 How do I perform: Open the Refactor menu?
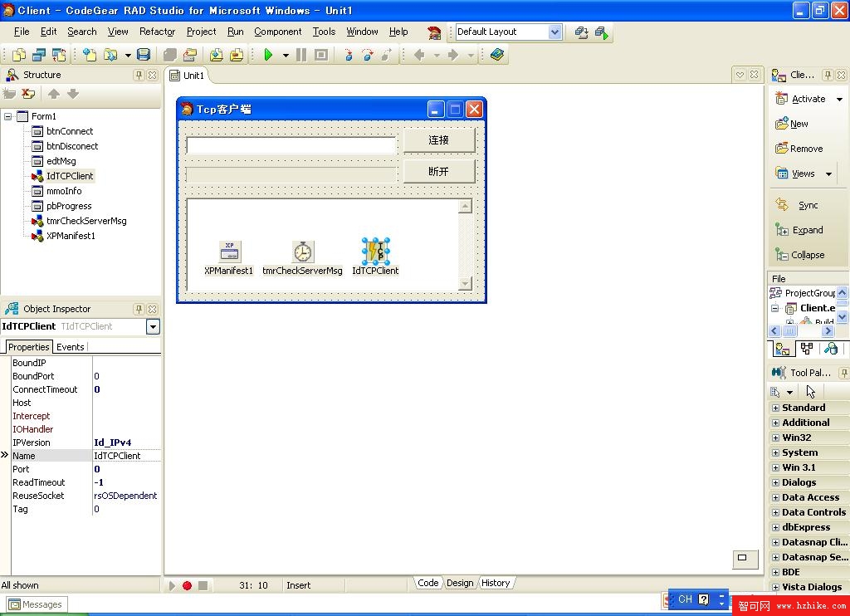tap(157, 32)
